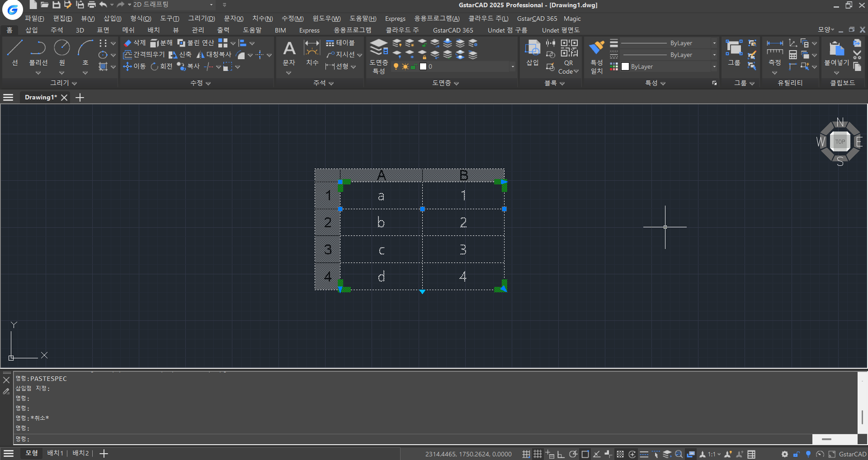Click the command line input field
This screenshot has height=460, width=868.
[x=413, y=439]
